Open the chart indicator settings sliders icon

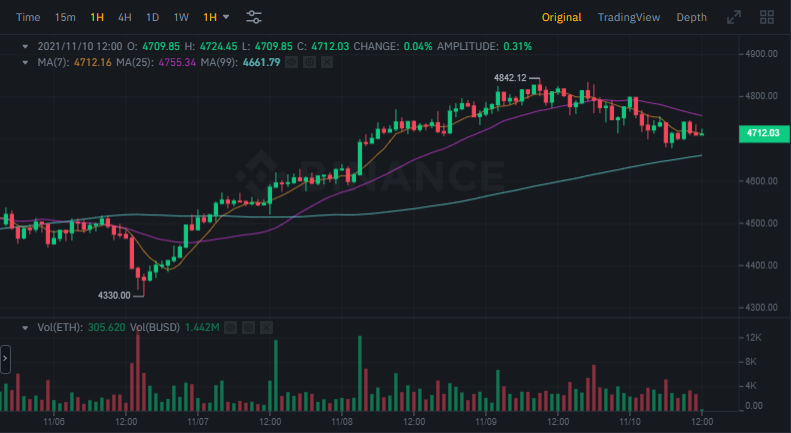(x=254, y=17)
